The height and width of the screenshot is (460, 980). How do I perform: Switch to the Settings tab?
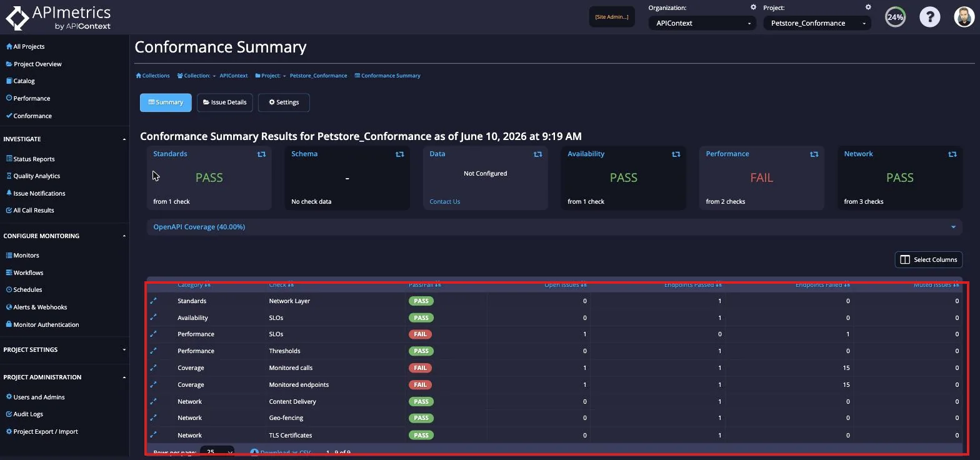284,102
